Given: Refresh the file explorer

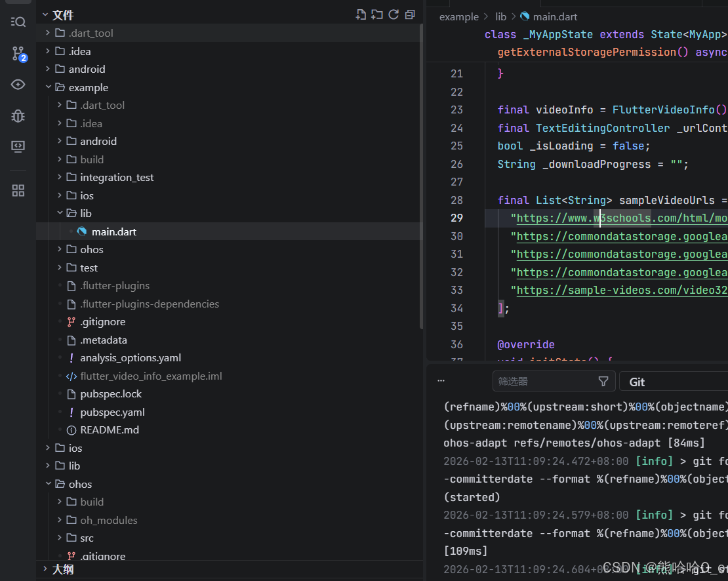Looking at the screenshot, I should [x=394, y=15].
